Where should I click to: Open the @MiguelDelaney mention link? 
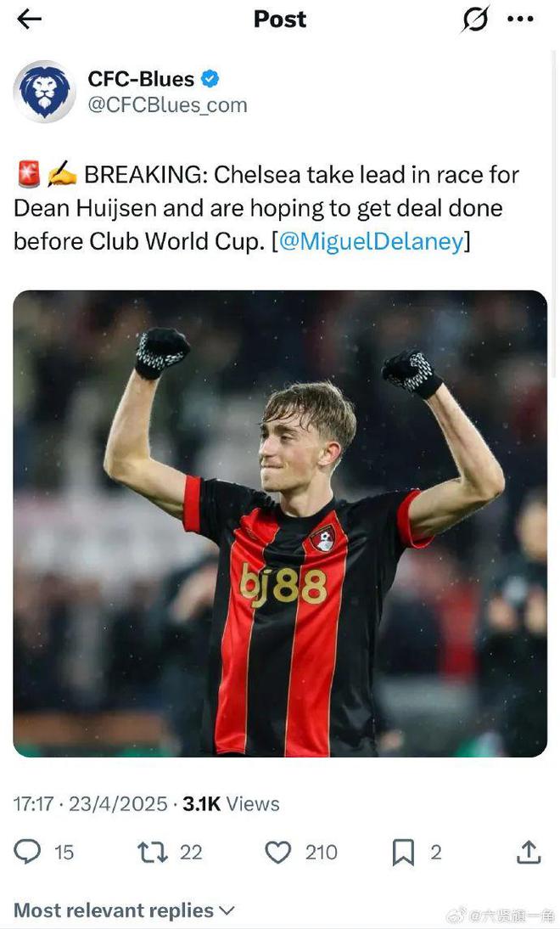click(371, 241)
